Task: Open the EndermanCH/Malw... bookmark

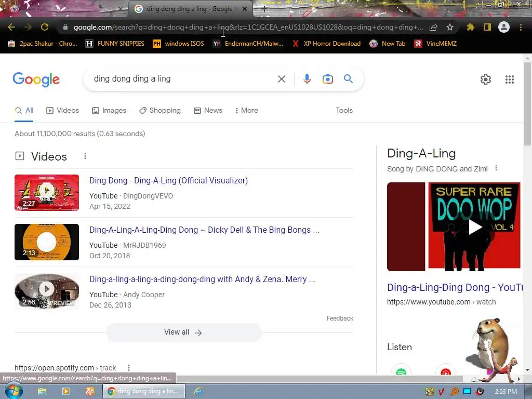Action: pyautogui.click(x=248, y=44)
